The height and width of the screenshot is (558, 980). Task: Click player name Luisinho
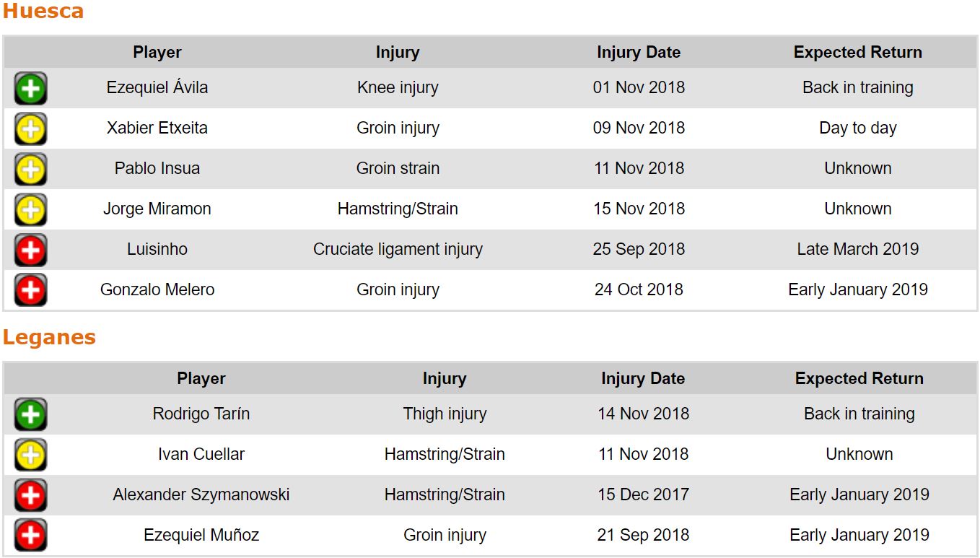[x=157, y=250]
